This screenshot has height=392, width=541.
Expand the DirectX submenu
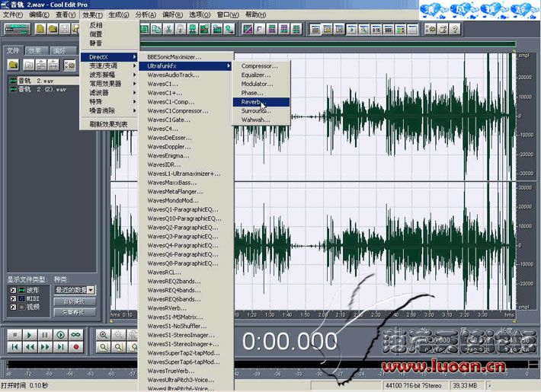pos(109,57)
